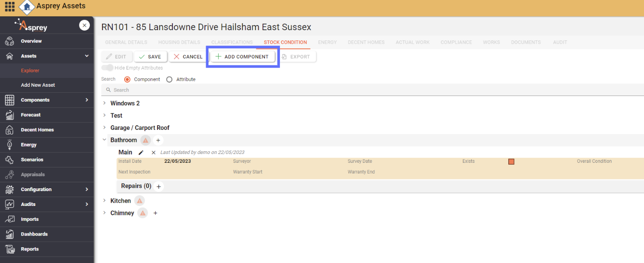Expand the Windows 2 component
The image size is (644, 263).
(104, 103)
